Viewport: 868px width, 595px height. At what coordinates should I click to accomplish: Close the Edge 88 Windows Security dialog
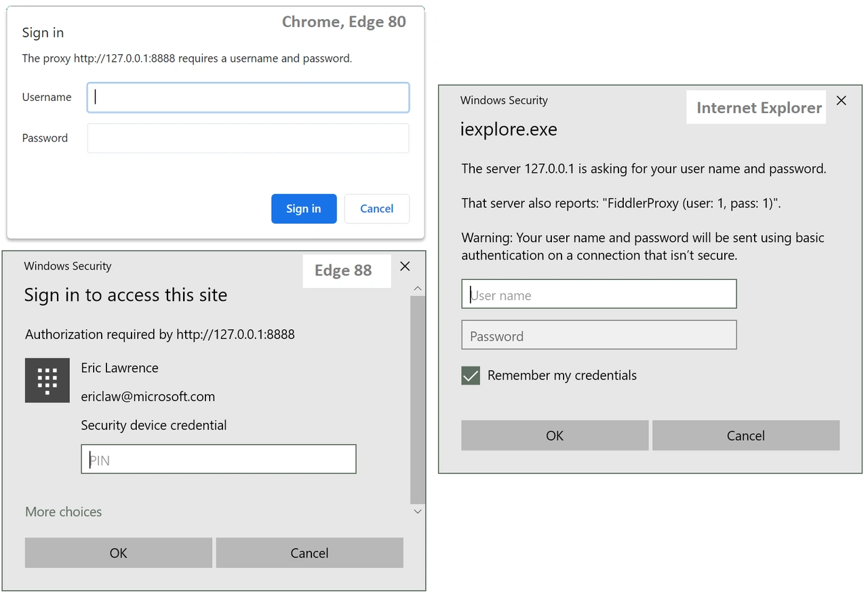click(405, 266)
